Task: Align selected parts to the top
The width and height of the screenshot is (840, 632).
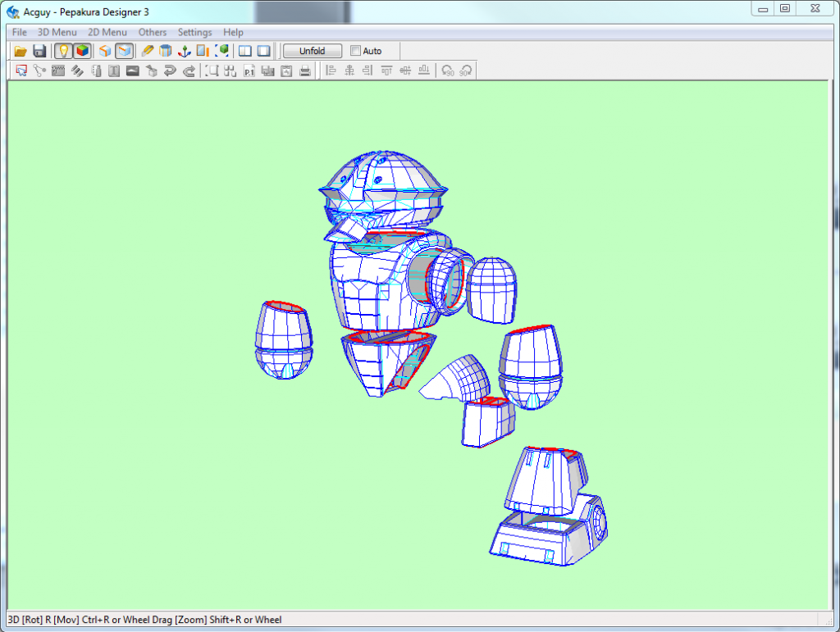Action: (x=386, y=70)
